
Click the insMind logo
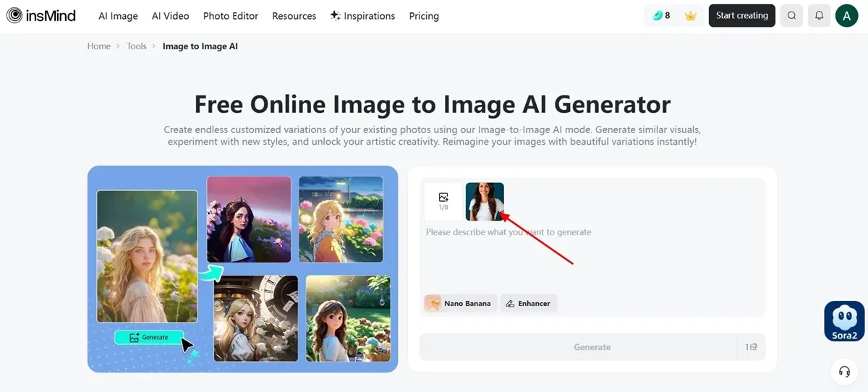point(41,15)
